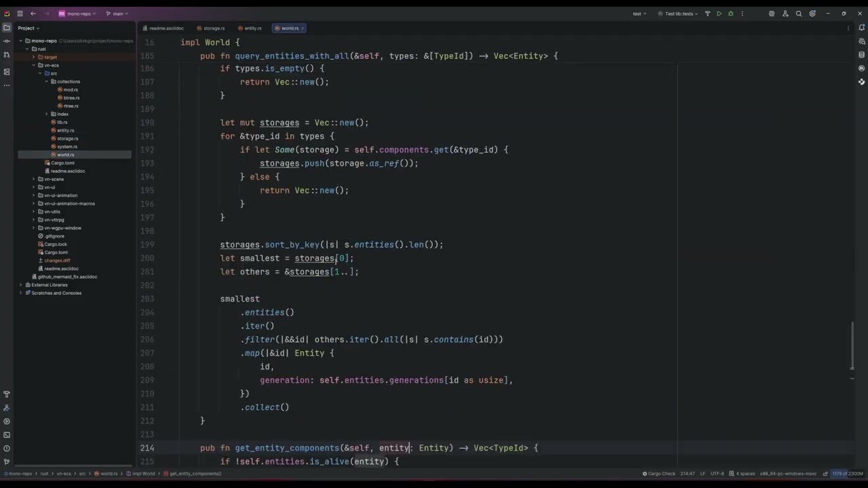Switch to the storage.rs tab
The height and width of the screenshot is (488, 868).
pyautogui.click(x=211, y=28)
